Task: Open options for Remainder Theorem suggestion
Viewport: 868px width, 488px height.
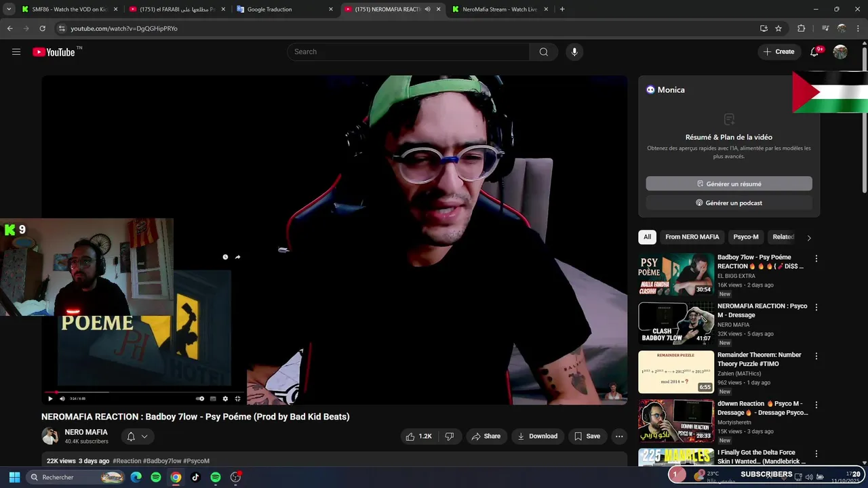Action: (x=816, y=357)
